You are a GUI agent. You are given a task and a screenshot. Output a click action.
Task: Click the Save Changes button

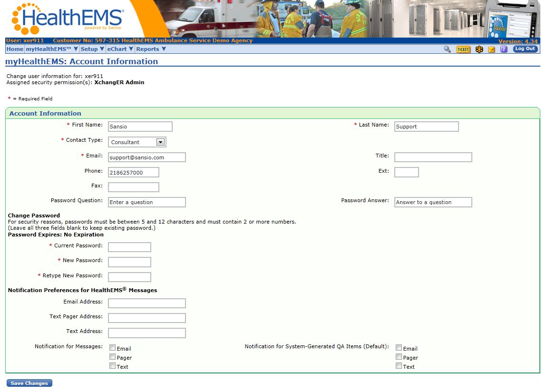[29, 383]
